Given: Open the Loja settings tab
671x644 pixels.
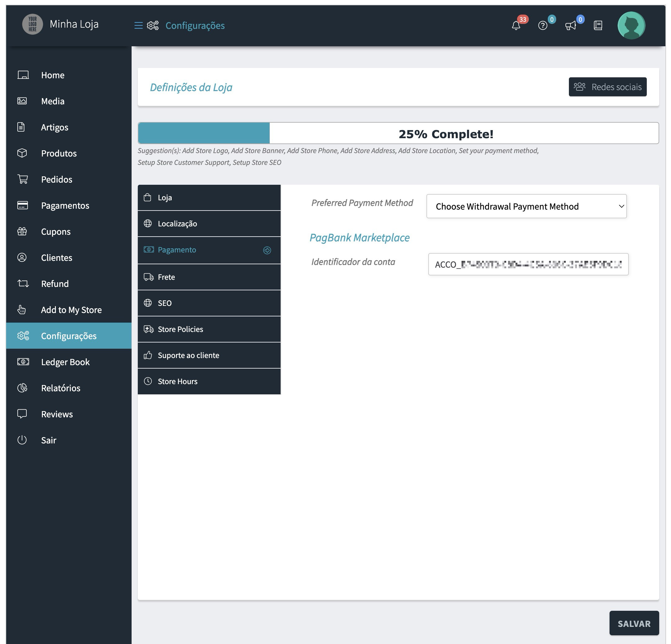Looking at the screenshot, I should [x=209, y=198].
